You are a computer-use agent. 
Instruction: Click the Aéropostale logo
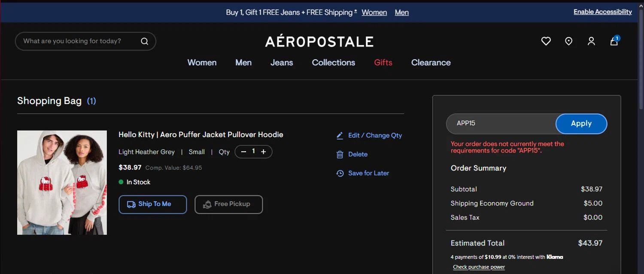pyautogui.click(x=319, y=41)
